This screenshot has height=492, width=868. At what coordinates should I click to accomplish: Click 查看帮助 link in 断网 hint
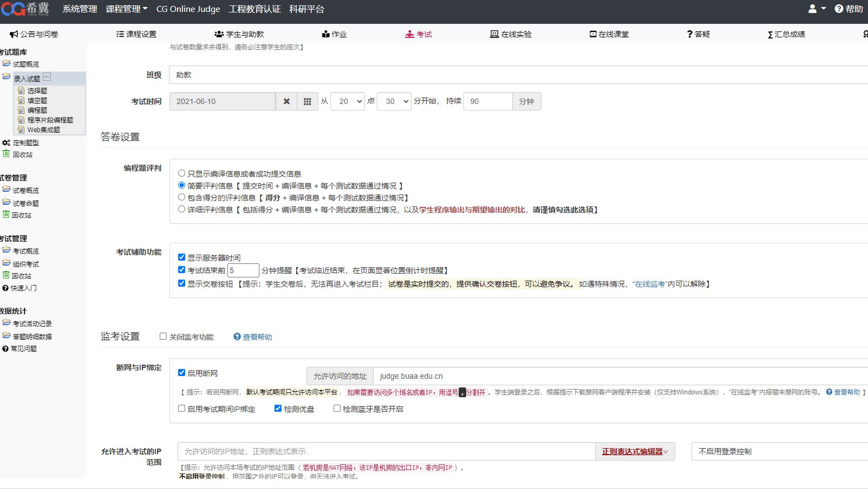[847, 392]
